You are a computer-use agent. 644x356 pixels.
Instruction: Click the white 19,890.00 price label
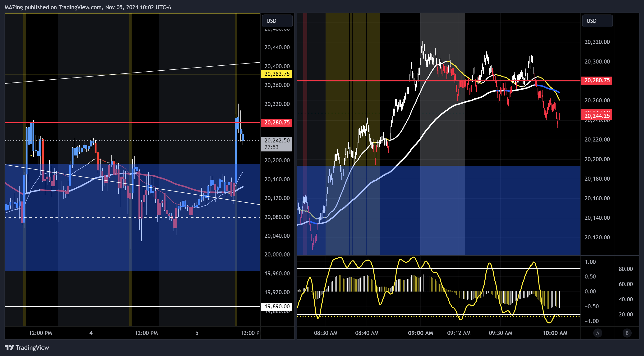point(276,306)
